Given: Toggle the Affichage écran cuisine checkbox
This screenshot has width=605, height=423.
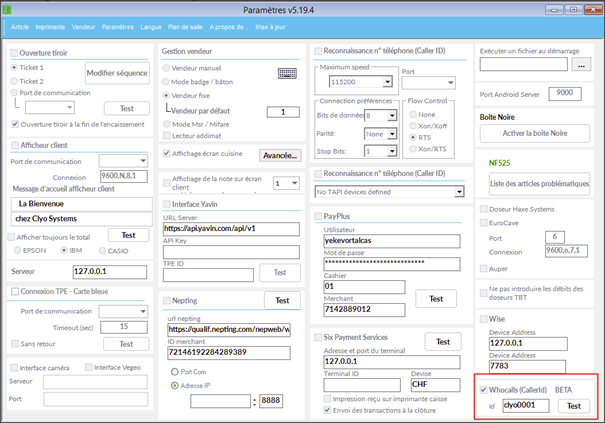Looking at the screenshot, I should click(x=167, y=153).
